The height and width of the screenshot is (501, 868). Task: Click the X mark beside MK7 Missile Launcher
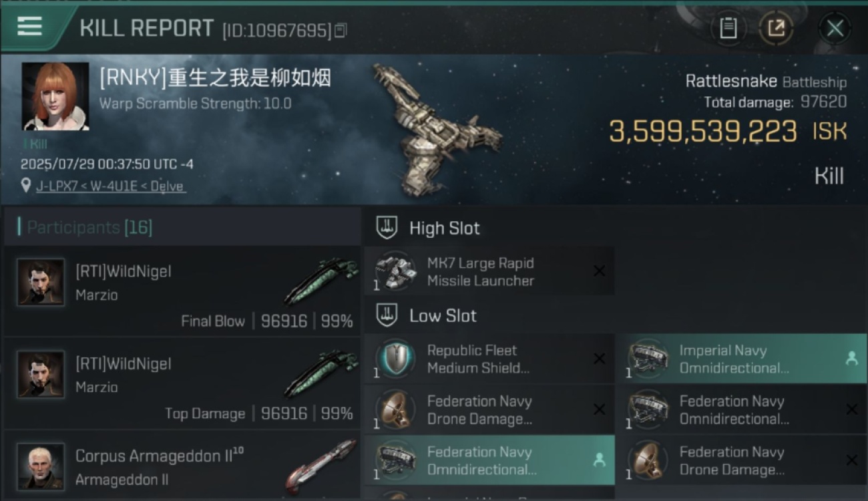(599, 271)
